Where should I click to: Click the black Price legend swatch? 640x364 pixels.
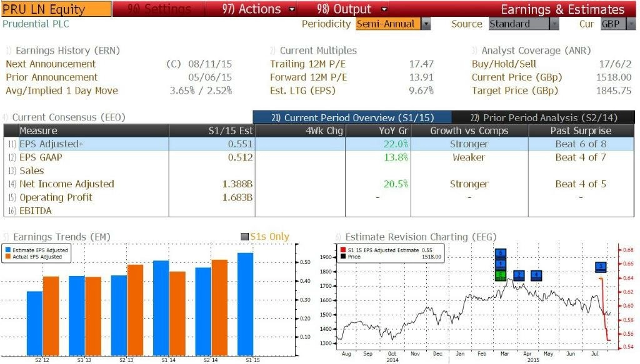tap(343, 257)
